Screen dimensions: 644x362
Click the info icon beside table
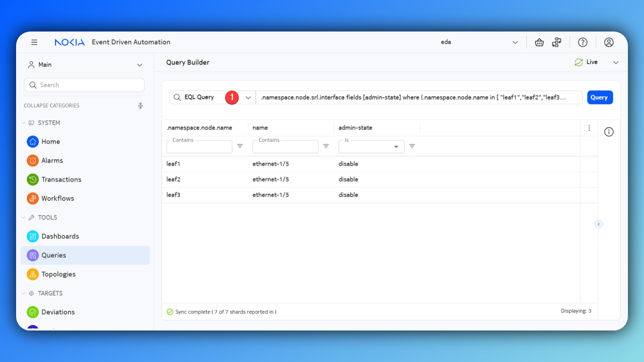609,132
